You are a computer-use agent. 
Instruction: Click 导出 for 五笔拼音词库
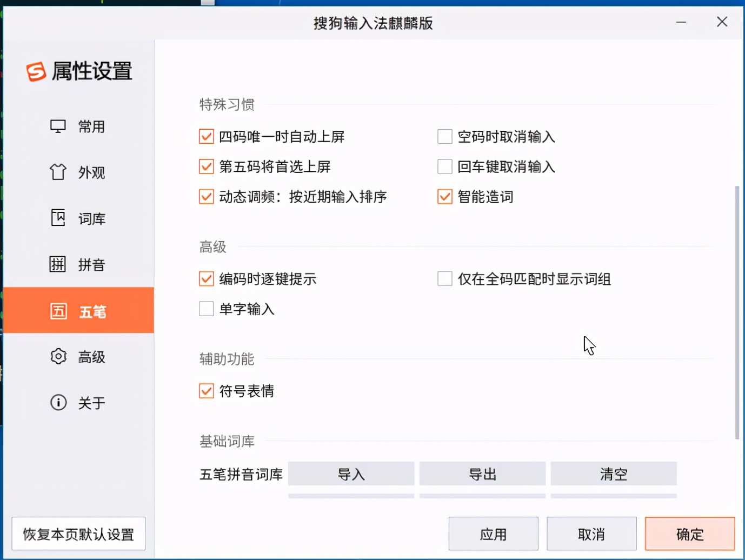coord(483,474)
